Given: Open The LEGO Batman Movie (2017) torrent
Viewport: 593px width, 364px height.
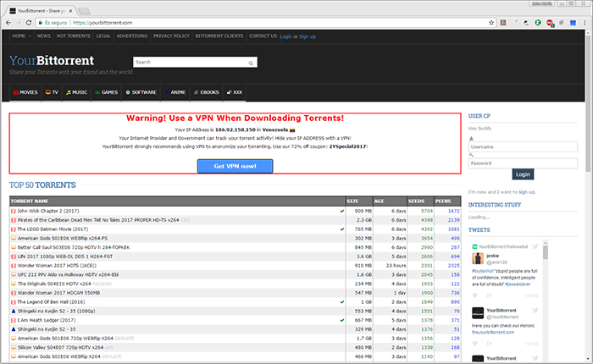Looking at the screenshot, I should (x=53, y=229).
